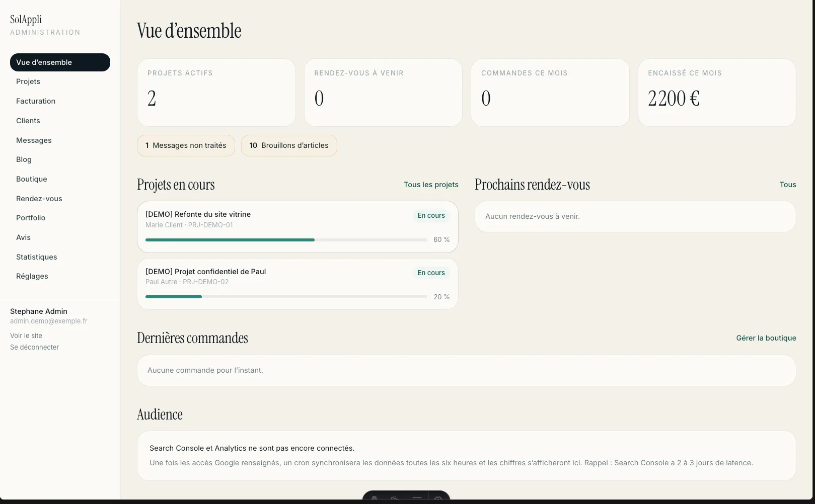Click 'En cours' badge on Refonte project

click(x=431, y=215)
